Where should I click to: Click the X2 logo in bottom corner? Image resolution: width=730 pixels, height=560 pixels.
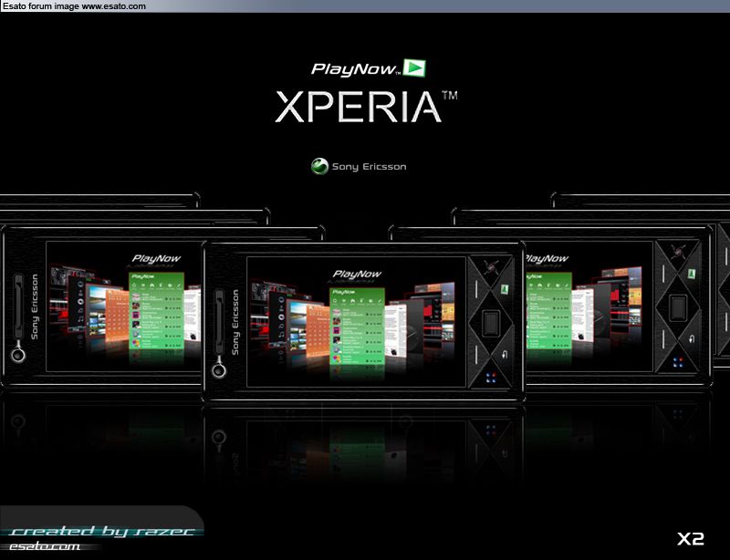(691, 538)
